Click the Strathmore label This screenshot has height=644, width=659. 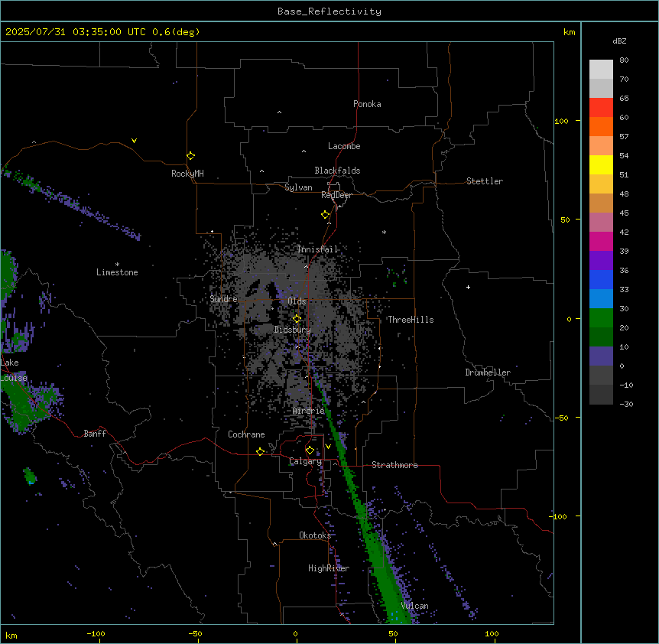pos(394,465)
